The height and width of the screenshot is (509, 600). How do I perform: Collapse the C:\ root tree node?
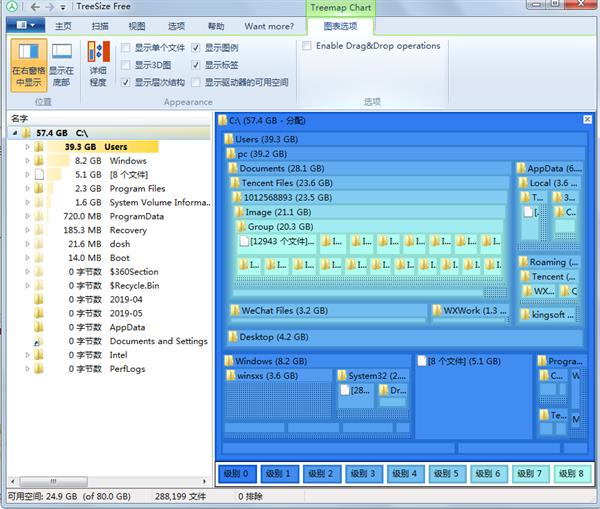(x=15, y=133)
